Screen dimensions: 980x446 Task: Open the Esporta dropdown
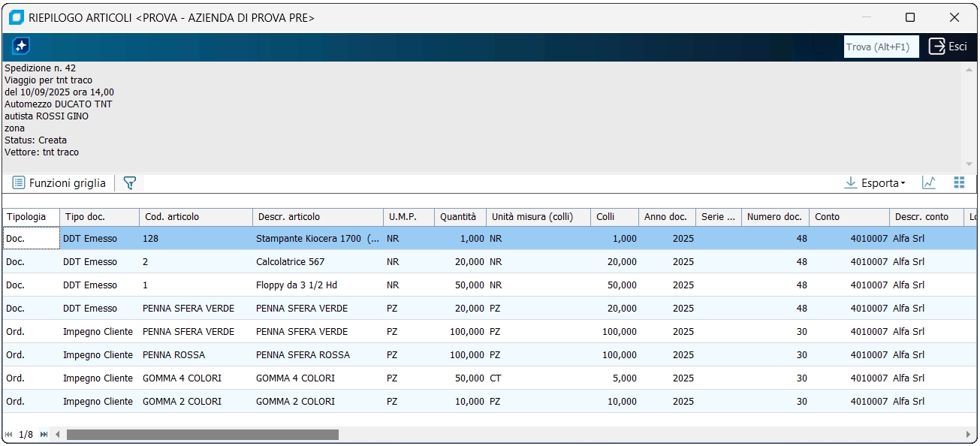875,182
